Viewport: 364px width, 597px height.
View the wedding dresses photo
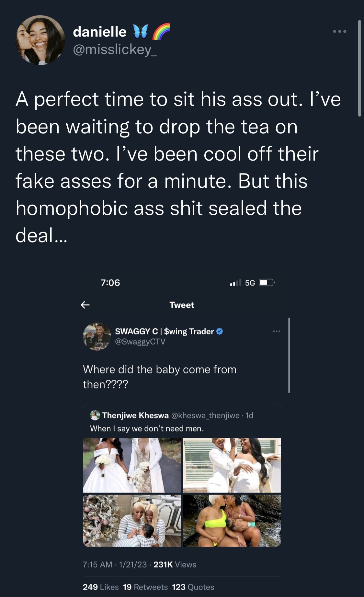pos(132,465)
